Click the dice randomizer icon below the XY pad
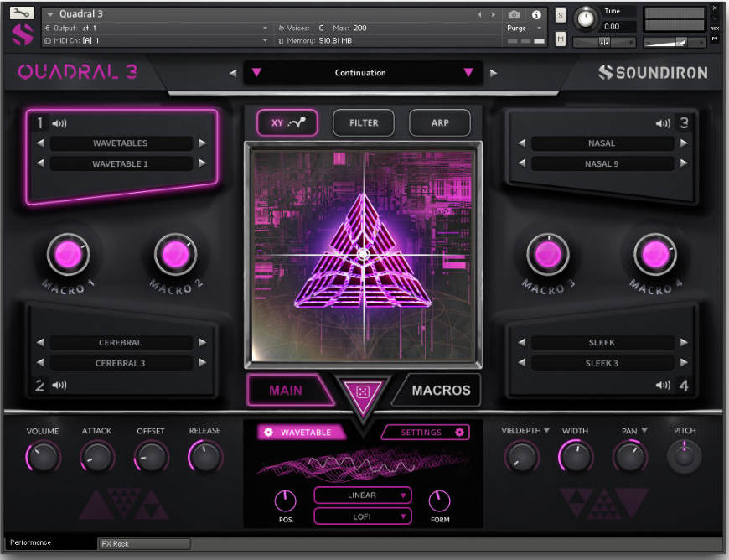This screenshot has height=560, width=729. point(363,391)
